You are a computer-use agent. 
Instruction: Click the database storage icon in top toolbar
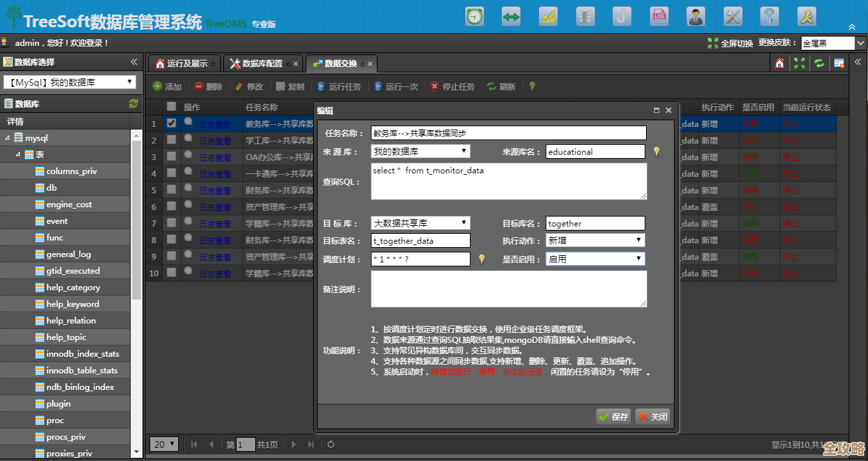click(586, 17)
